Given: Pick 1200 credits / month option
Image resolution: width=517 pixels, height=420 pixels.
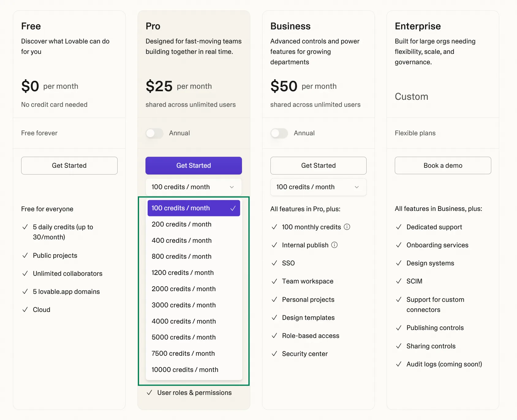Looking at the screenshot, I should 194,273.
